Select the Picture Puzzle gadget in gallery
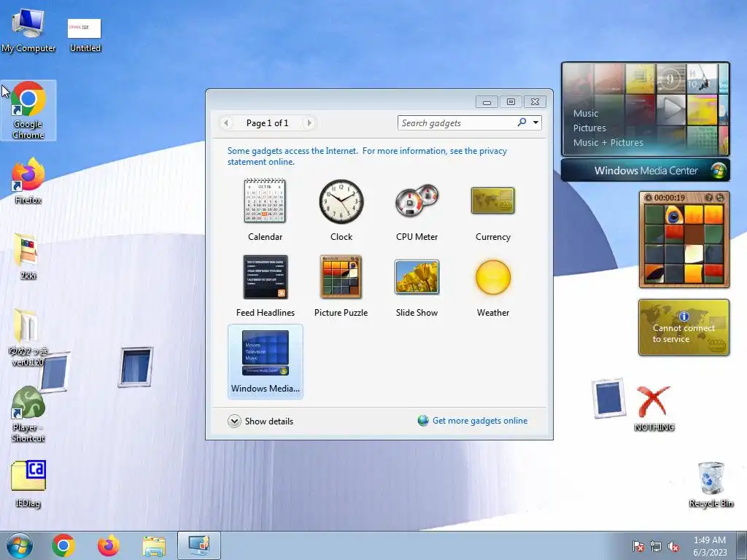Viewport: 747px width, 560px height. click(x=341, y=286)
